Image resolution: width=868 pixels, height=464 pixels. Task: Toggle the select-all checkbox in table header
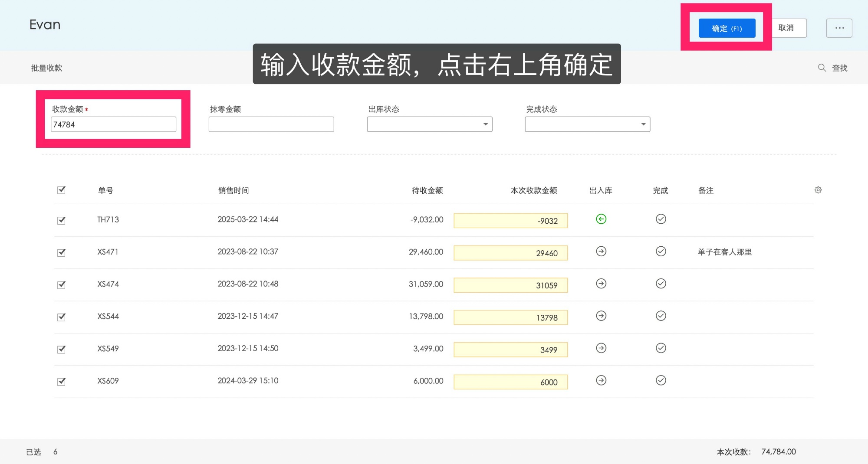click(61, 190)
